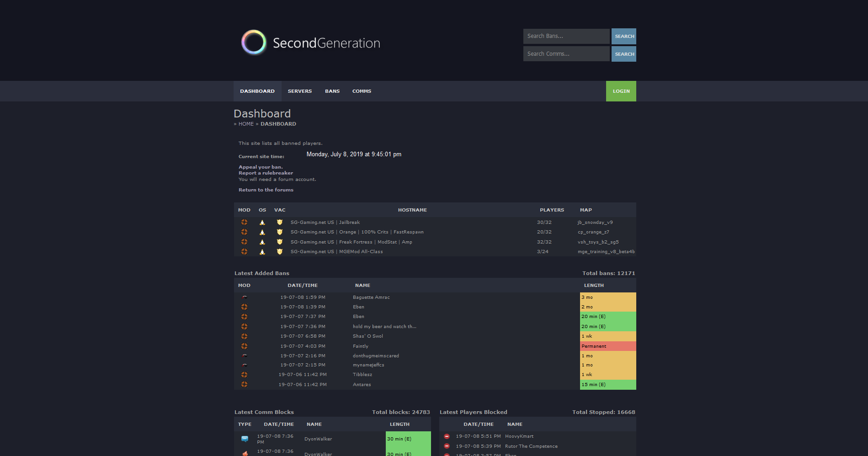The width and height of the screenshot is (868, 456).
Task: Click the chat block icon for DyonWalker
Action: [245, 439]
